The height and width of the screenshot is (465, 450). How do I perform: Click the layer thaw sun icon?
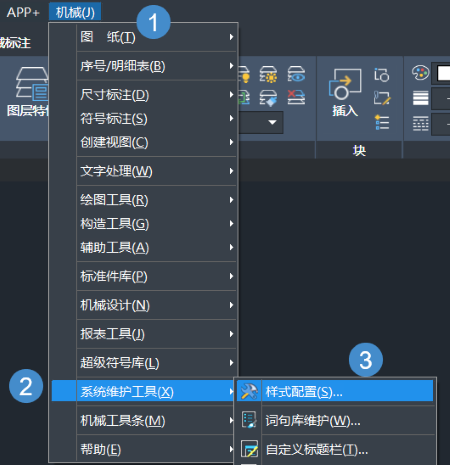click(x=268, y=74)
